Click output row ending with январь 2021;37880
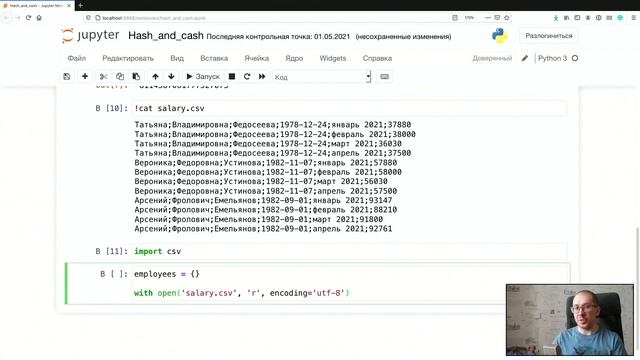The height and width of the screenshot is (360, 640). coord(273,125)
